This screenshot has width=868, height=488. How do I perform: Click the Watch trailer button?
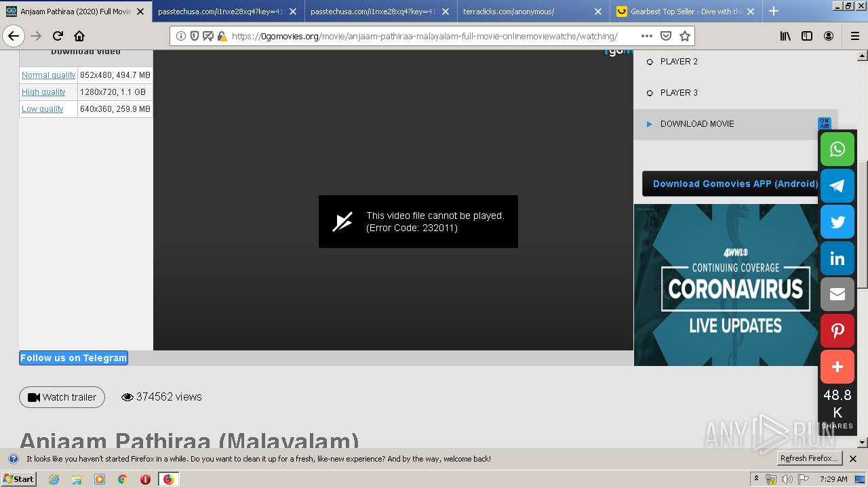tap(62, 397)
